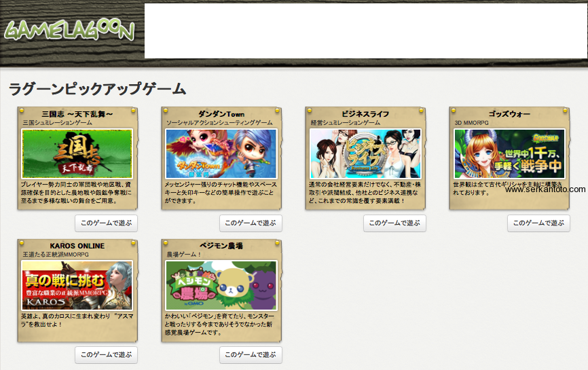Open the ベジモン農場 game banner
The width and height of the screenshot is (588, 370).
click(221, 285)
